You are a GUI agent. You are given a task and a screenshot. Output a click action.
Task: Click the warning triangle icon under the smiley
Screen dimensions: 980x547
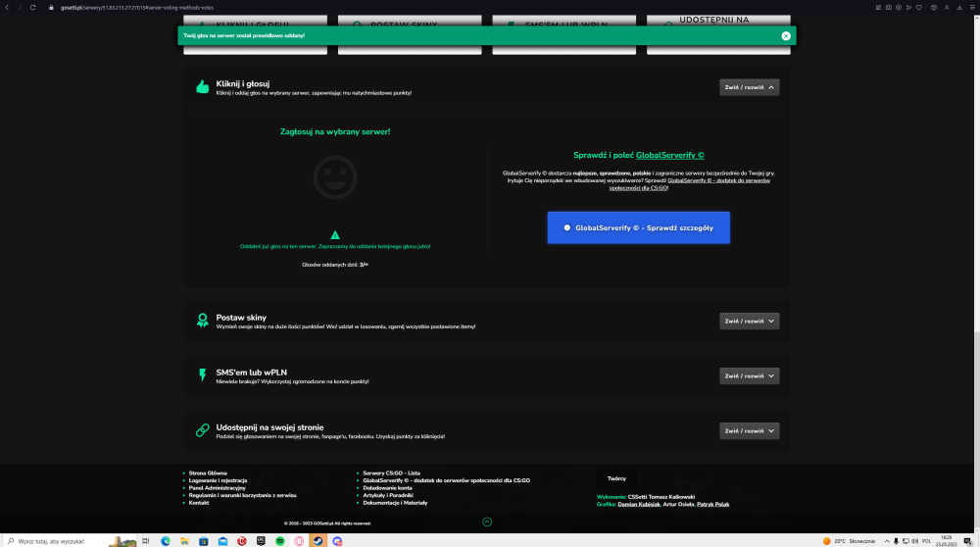(335, 235)
